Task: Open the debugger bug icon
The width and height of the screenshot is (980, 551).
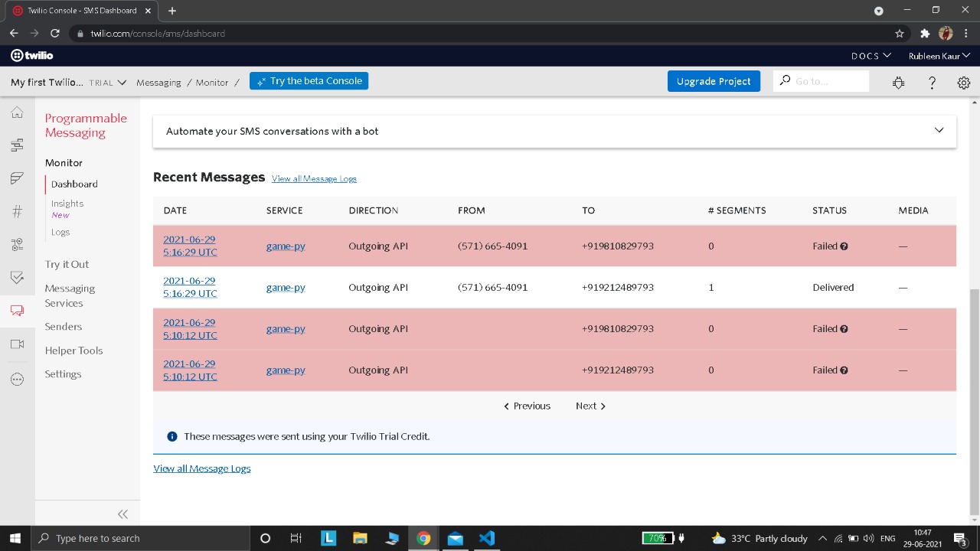Action: click(898, 83)
